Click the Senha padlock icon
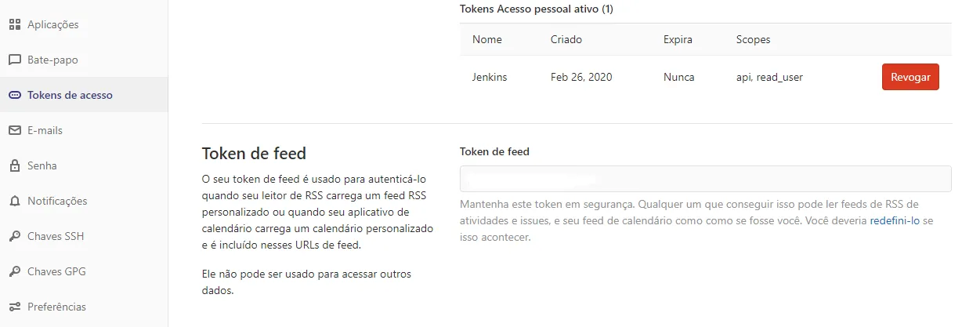 tap(14, 165)
